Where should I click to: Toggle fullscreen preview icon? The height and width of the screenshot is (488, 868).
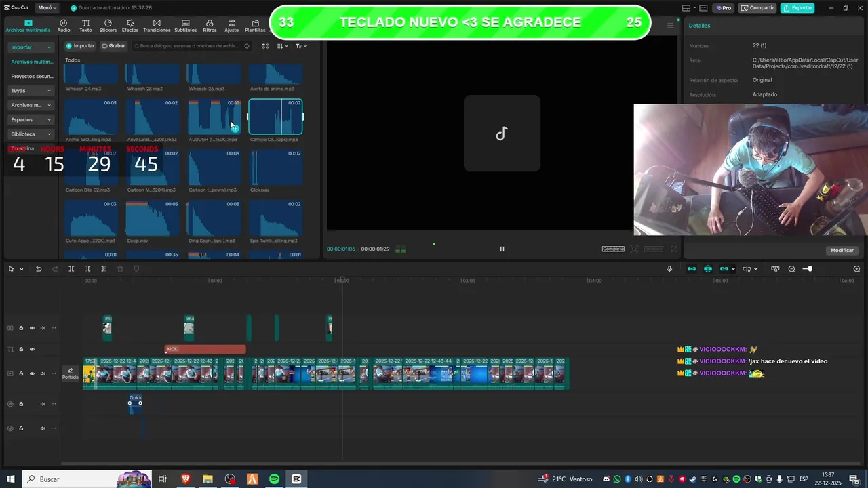click(x=673, y=249)
